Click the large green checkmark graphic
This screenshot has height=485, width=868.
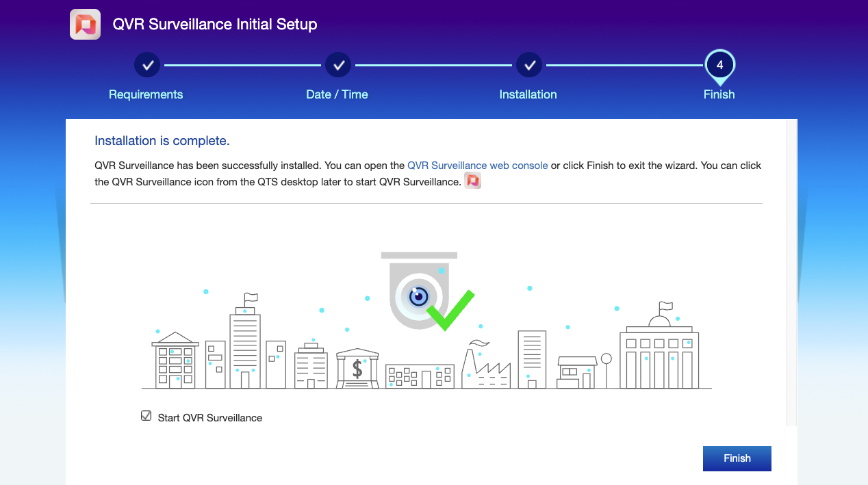(450, 310)
